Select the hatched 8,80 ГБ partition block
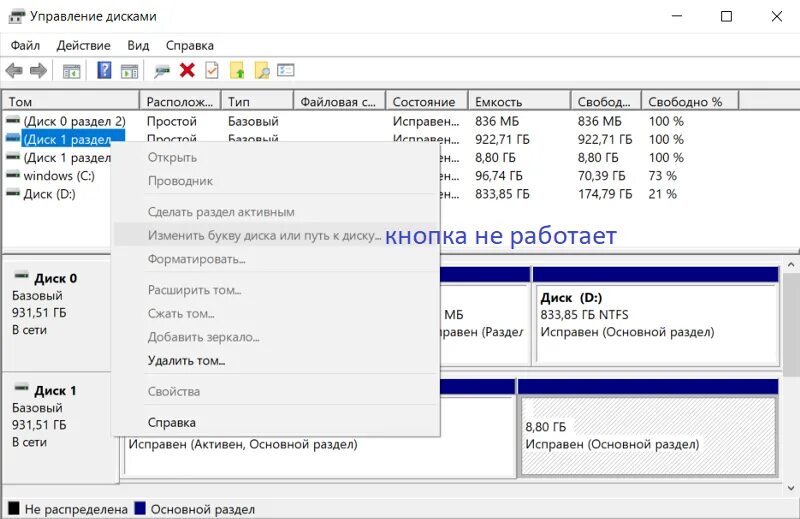Viewport: 800px width, 519px height. click(x=648, y=429)
